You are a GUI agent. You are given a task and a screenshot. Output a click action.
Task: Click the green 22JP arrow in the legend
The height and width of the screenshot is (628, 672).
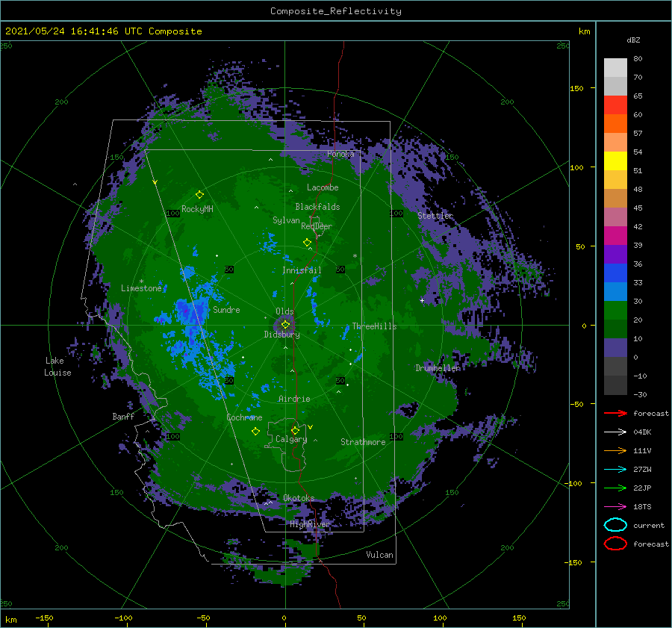point(615,488)
